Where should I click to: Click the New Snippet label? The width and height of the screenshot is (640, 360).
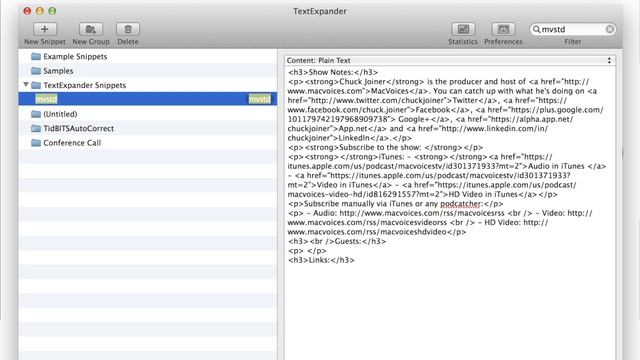coord(45,42)
